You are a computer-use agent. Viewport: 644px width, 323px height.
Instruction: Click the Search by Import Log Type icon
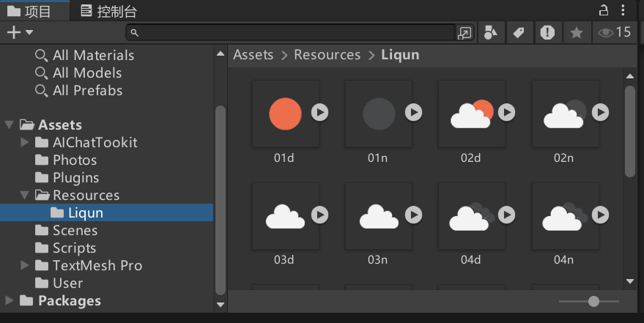547,32
